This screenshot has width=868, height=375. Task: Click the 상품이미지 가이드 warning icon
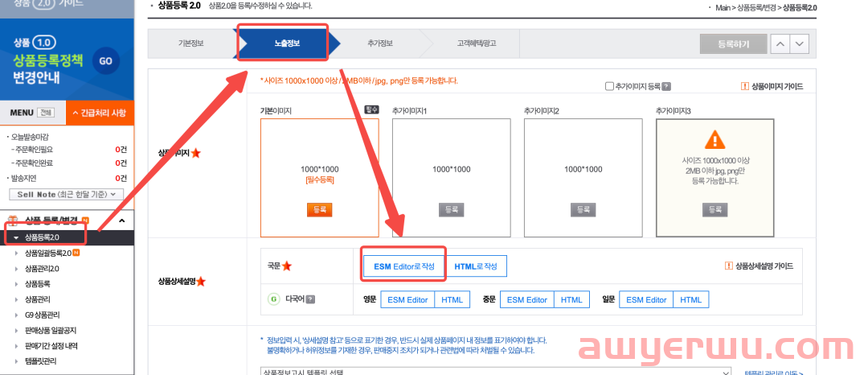[744, 86]
